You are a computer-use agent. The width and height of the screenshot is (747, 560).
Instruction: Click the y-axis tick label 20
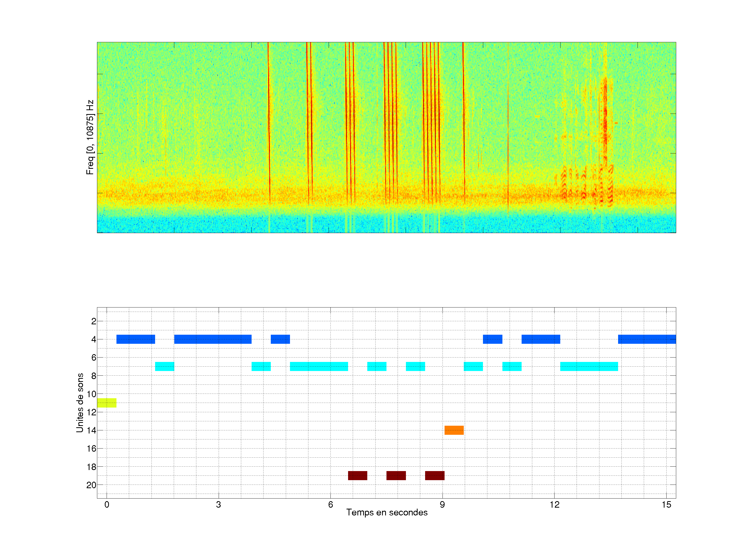pyautogui.click(x=91, y=485)
